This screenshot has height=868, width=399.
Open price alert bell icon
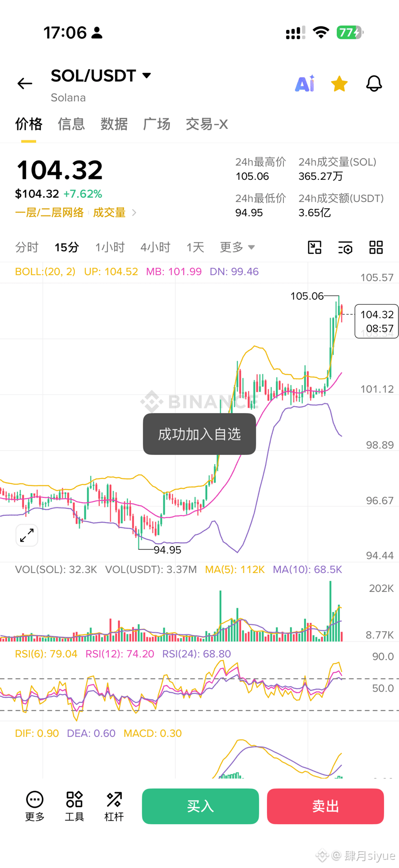click(x=374, y=83)
